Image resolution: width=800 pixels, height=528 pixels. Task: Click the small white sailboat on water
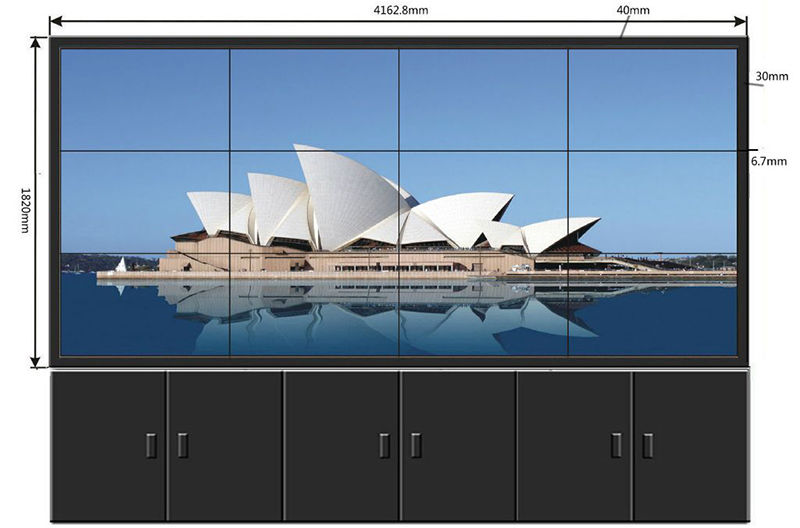[x=121, y=264]
